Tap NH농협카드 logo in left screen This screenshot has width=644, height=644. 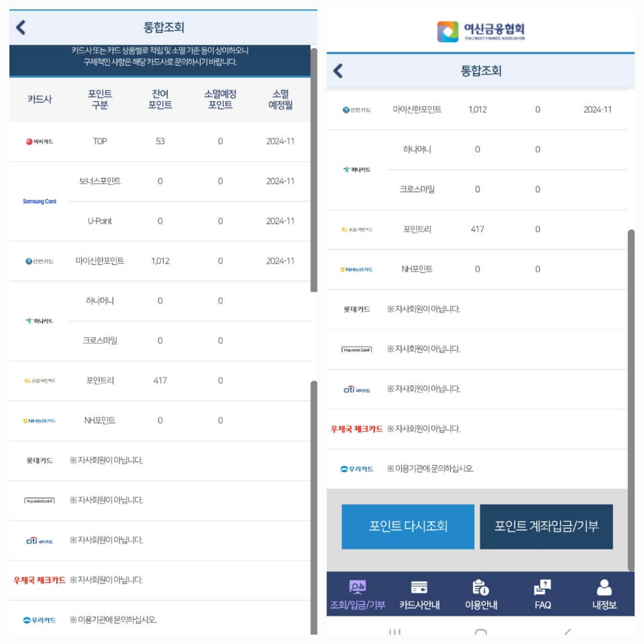[x=40, y=421]
